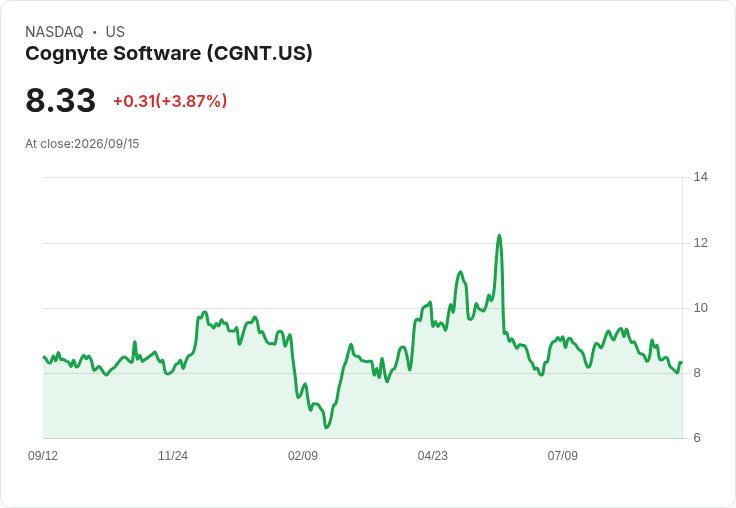Click the 09/12 date label on x-axis
This screenshot has width=736, height=508.
(43, 455)
